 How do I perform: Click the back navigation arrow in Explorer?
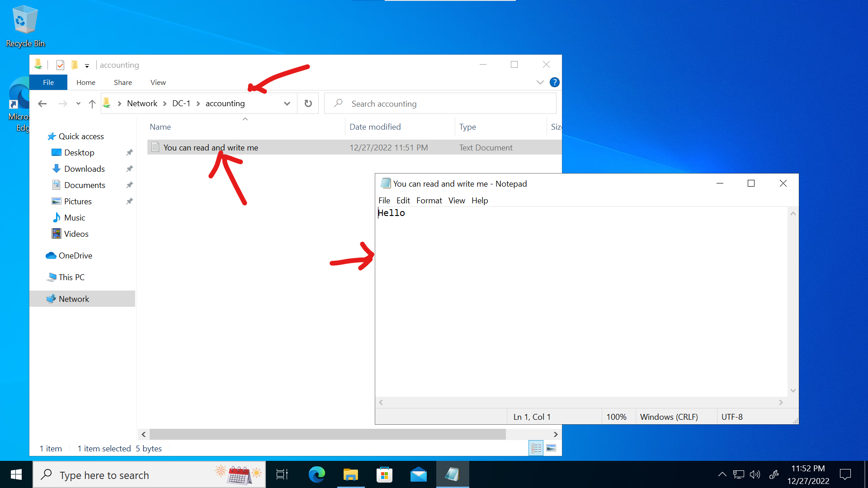(42, 103)
